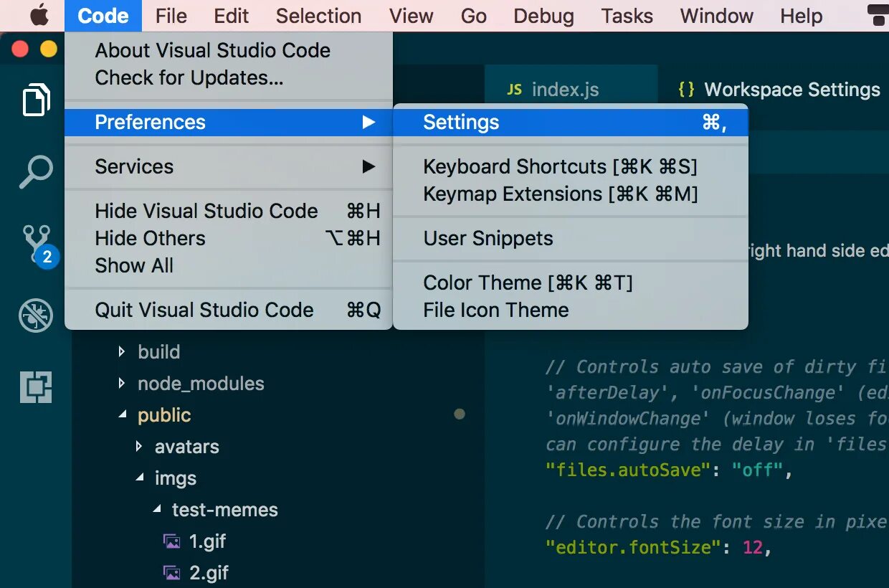Select the test-memes folder row
The height and width of the screenshot is (588, 889).
pyautogui.click(x=278, y=510)
